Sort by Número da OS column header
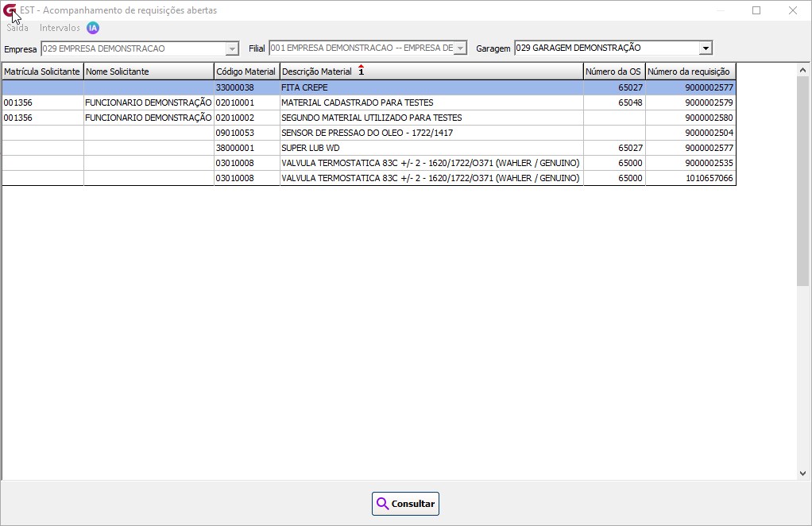The height and width of the screenshot is (526, 812). (614, 72)
